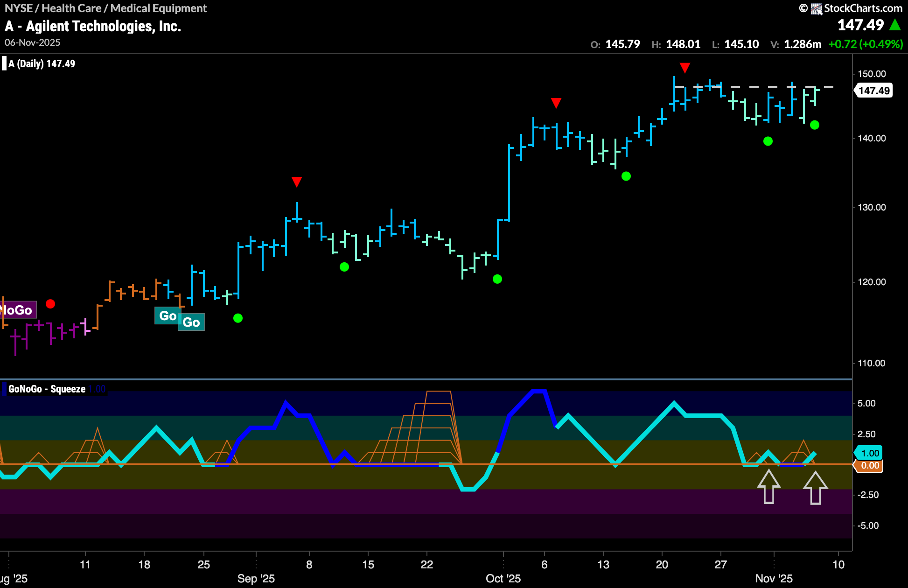Click the red dot next to the NoGo label

(51, 304)
